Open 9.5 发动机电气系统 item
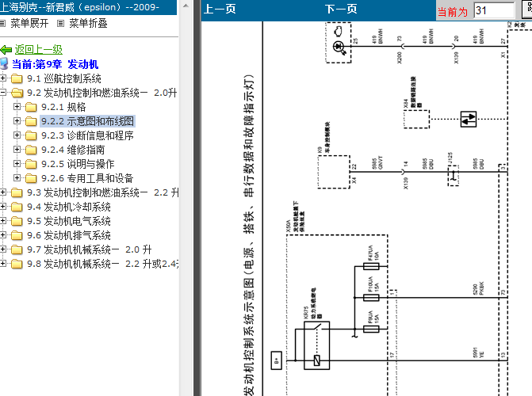 coord(69,222)
